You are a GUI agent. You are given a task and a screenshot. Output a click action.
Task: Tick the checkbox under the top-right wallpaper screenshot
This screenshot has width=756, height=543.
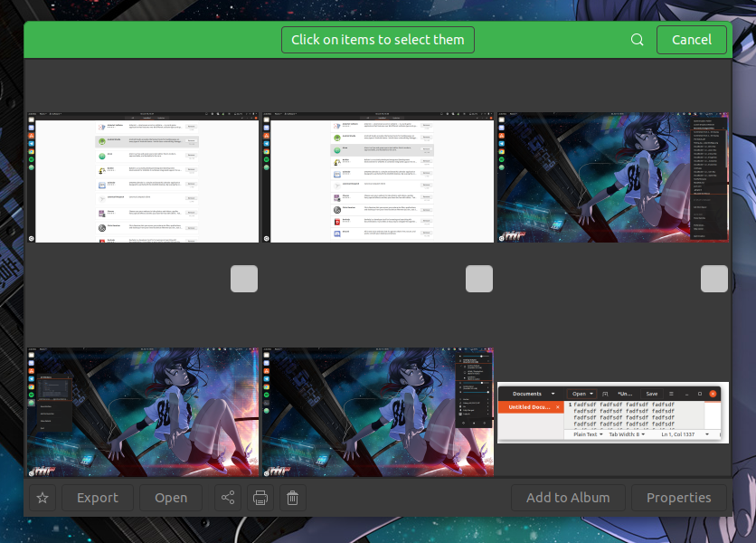click(714, 279)
